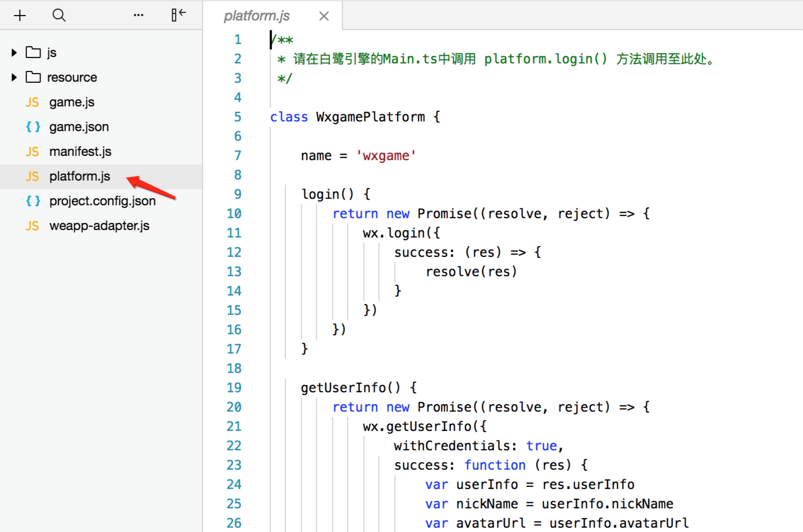Click the braces icon beside project.config.json
803x532 pixels.
click(33, 201)
